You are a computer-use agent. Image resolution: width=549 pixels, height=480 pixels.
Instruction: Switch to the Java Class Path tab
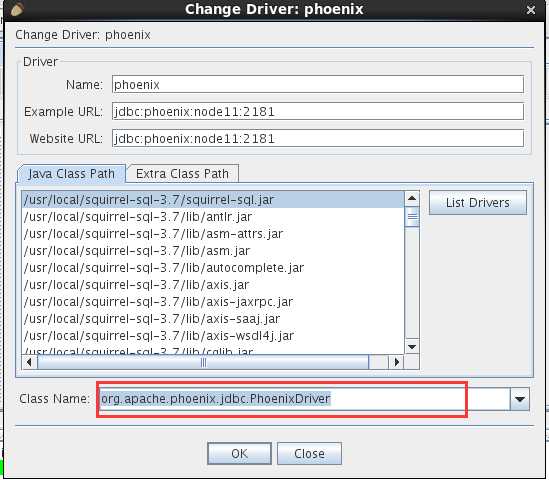[71, 174]
